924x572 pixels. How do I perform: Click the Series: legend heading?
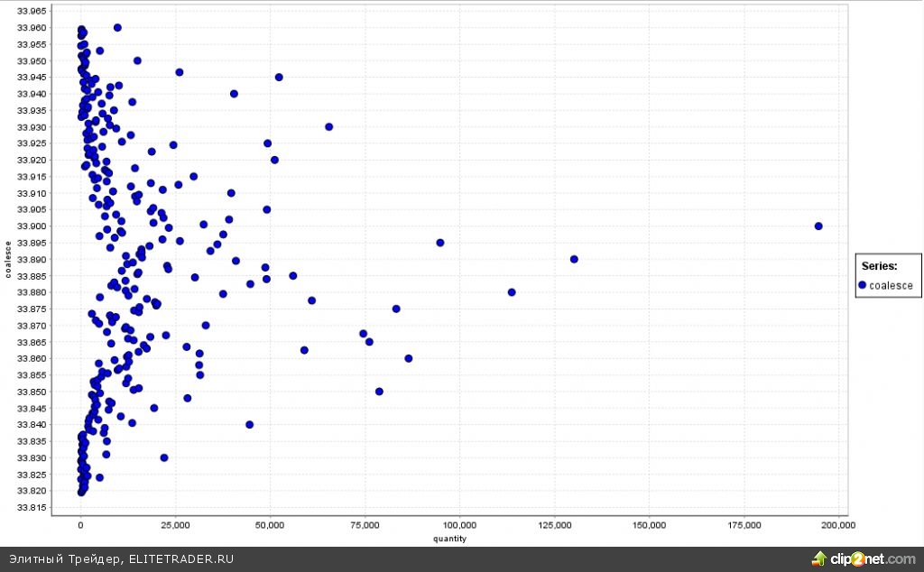879,266
